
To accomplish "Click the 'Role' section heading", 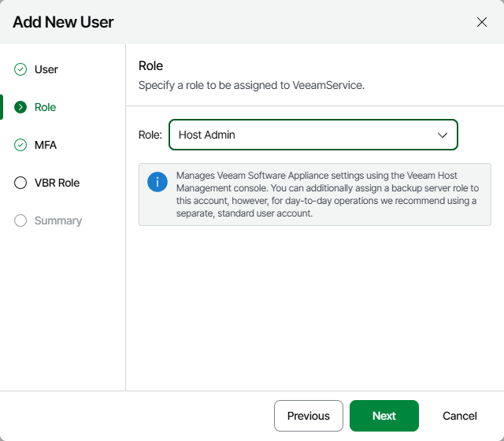I will (150, 65).
